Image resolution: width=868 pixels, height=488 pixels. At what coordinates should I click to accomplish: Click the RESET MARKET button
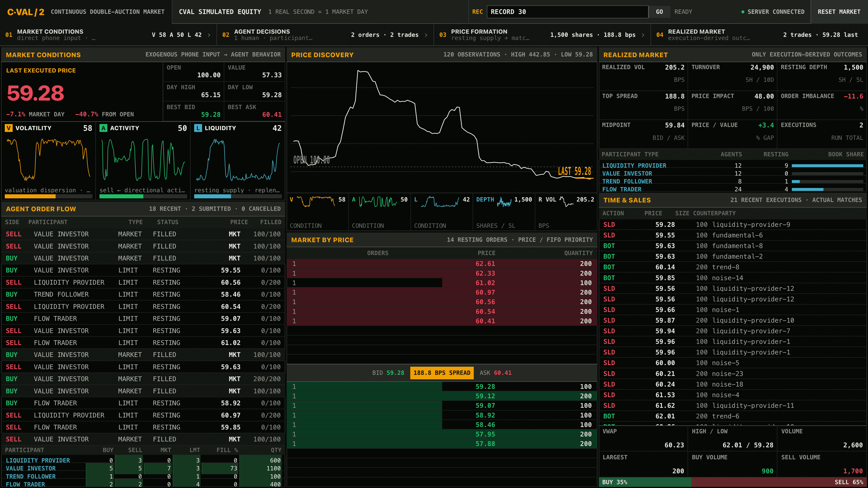(x=839, y=12)
